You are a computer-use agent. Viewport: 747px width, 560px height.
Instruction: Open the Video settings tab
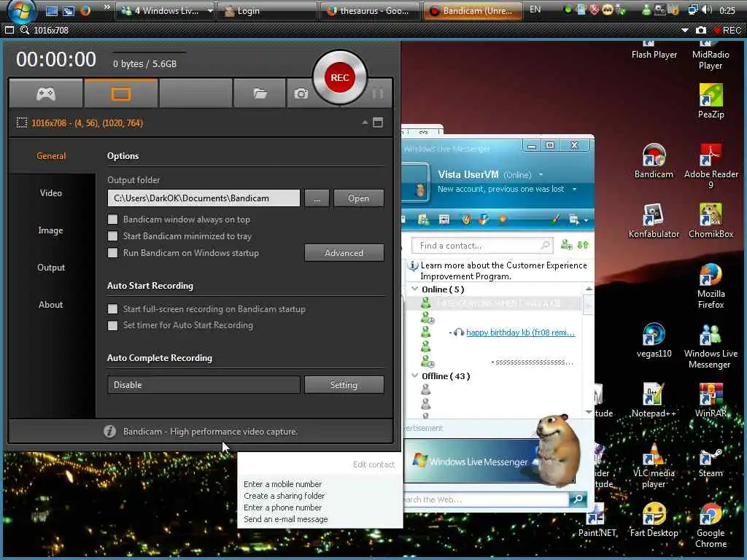[51, 192]
